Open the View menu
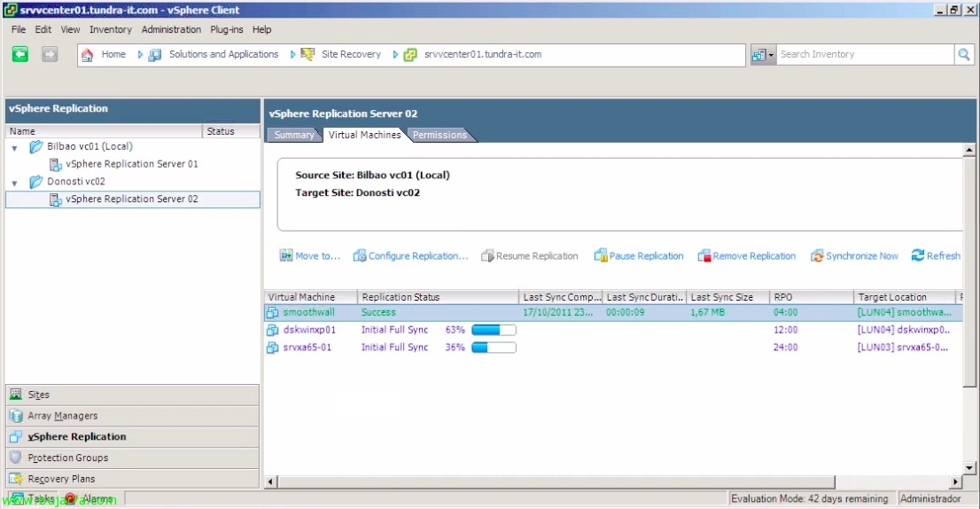Screen dimensions: 980x509 tap(70, 29)
